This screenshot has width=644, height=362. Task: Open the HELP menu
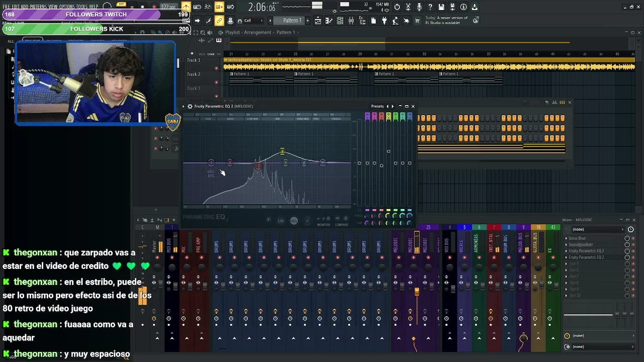[x=94, y=7]
